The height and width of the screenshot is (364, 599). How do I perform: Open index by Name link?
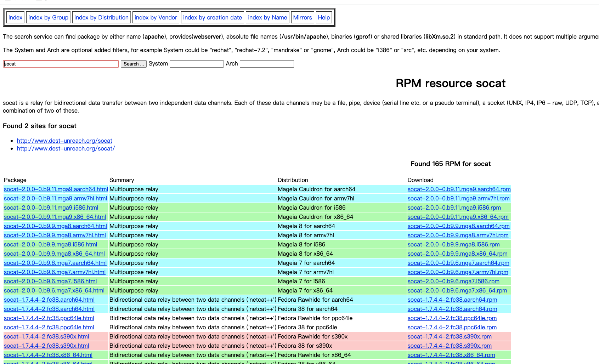267,17
